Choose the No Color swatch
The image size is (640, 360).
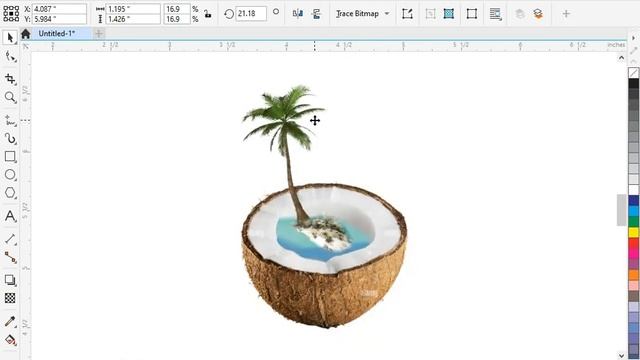[633, 73]
